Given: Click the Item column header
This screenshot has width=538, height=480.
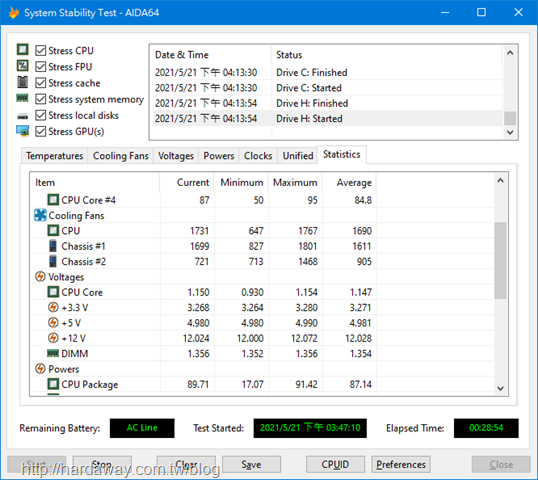Looking at the screenshot, I should pyautogui.click(x=95, y=183).
